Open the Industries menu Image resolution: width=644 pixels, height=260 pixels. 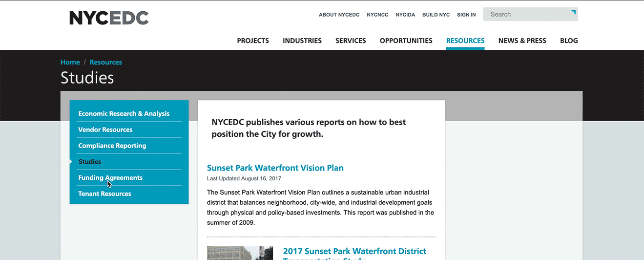click(x=302, y=41)
